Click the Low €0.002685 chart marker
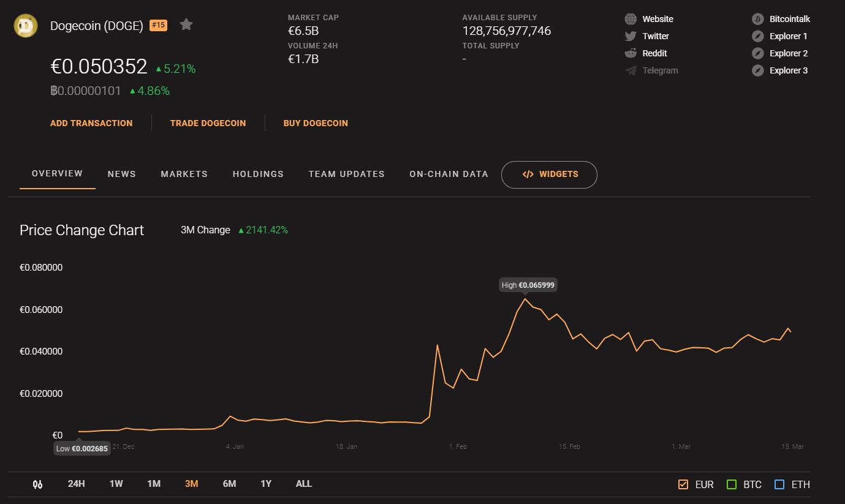Screen dimensions: 845x504 pyautogui.click(x=81, y=448)
